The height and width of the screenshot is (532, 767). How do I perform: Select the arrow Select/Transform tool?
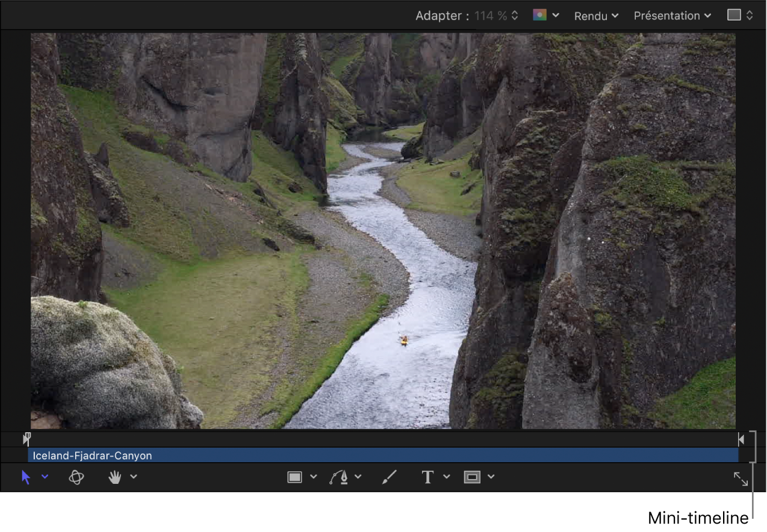click(25, 477)
